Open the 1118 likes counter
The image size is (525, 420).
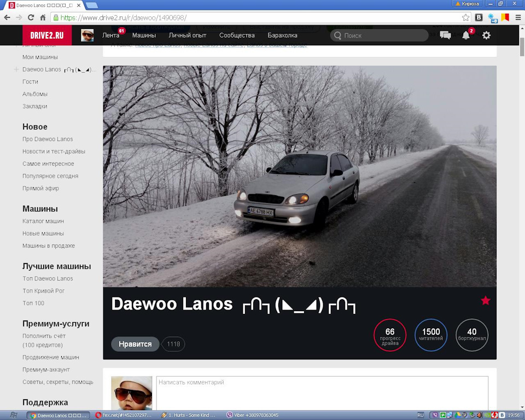pos(173,344)
